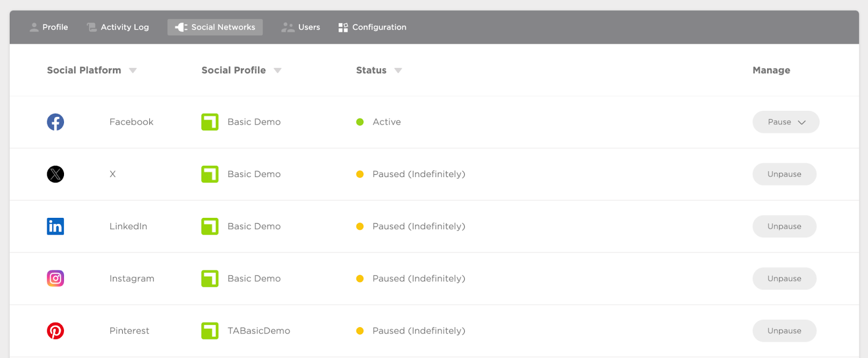
Task: Click the Pinterest platform name
Action: tap(129, 331)
